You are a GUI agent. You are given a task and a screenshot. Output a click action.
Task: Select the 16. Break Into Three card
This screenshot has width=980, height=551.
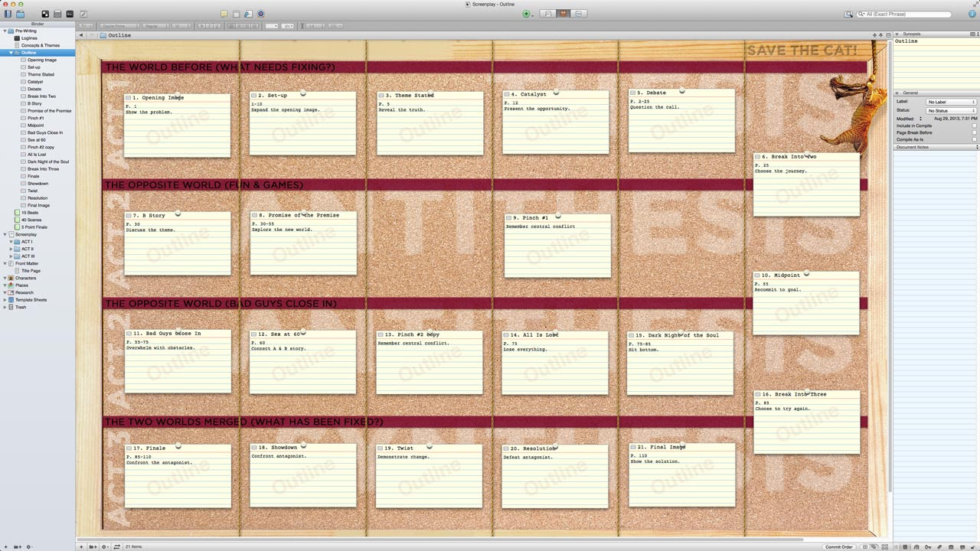[806, 422]
